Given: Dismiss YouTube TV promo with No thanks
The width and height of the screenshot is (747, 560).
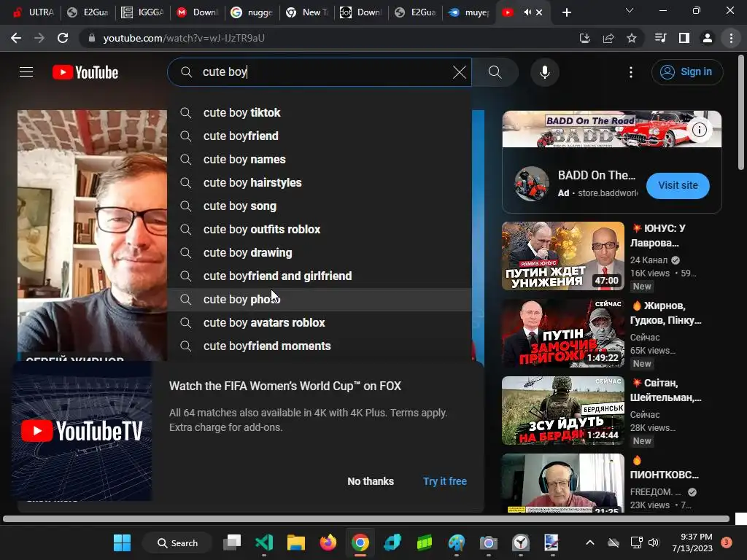Looking at the screenshot, I should (371, 481).
